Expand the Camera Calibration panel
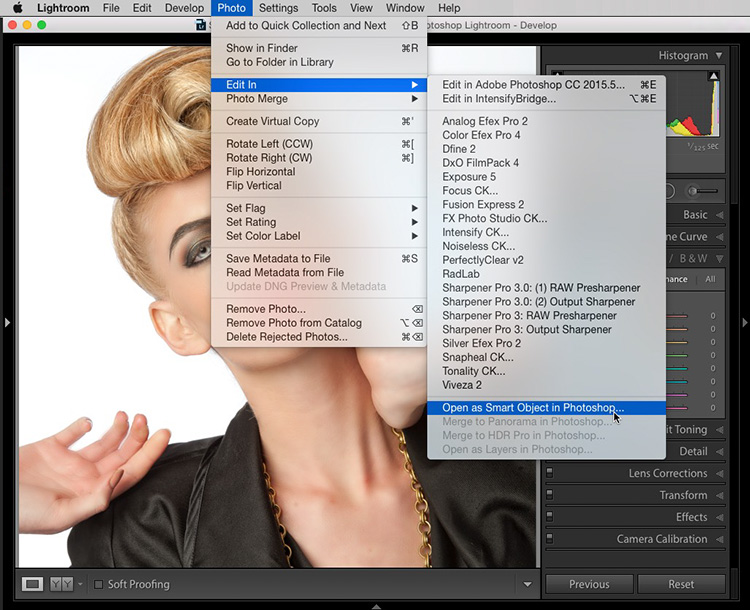This screenshot has width=750, height=610. (719, 539)
